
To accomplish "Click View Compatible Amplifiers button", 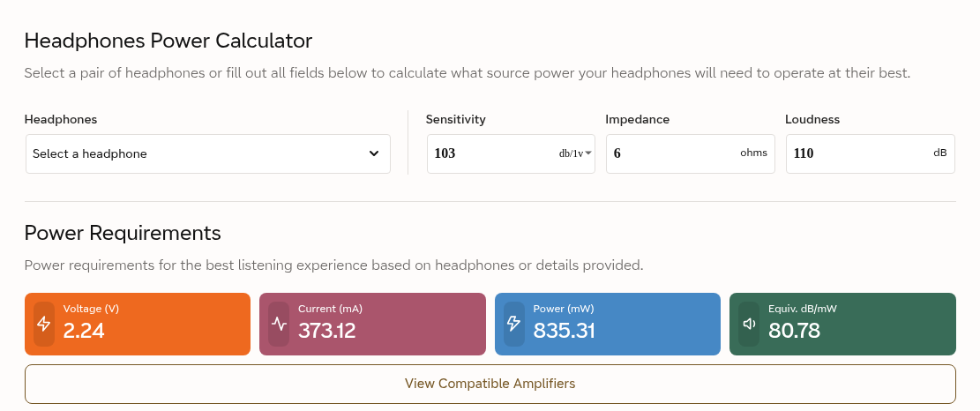I will [490, 384].
